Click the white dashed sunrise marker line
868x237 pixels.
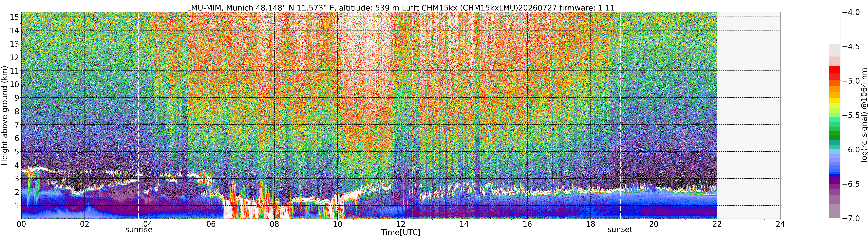pyautogui.click(x=138, y=115)
